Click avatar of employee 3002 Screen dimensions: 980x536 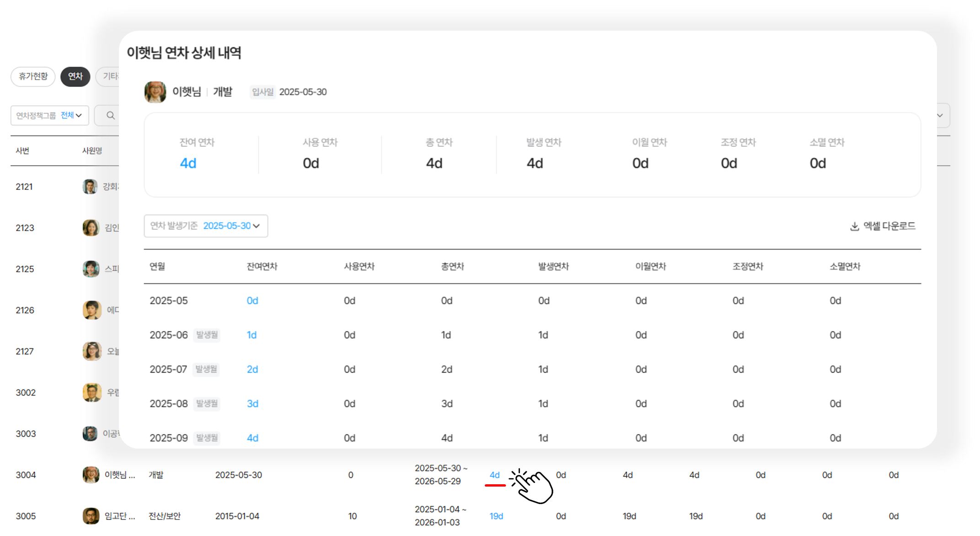(x=91, y=393)
